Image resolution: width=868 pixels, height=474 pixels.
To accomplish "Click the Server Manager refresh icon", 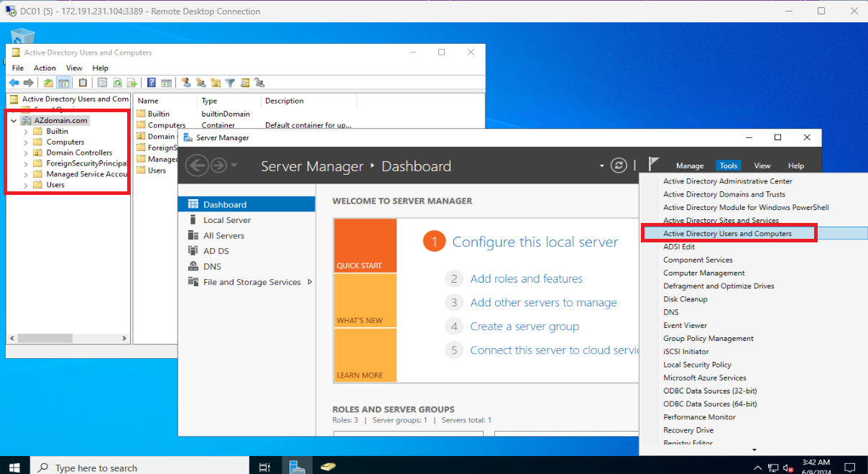I will pos(619,165).
